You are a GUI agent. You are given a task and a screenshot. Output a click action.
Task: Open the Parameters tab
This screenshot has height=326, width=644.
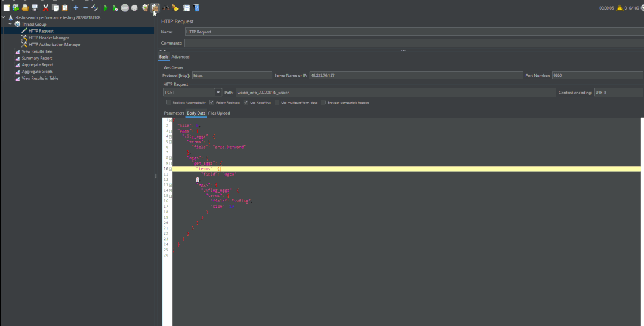pos(174,113)
